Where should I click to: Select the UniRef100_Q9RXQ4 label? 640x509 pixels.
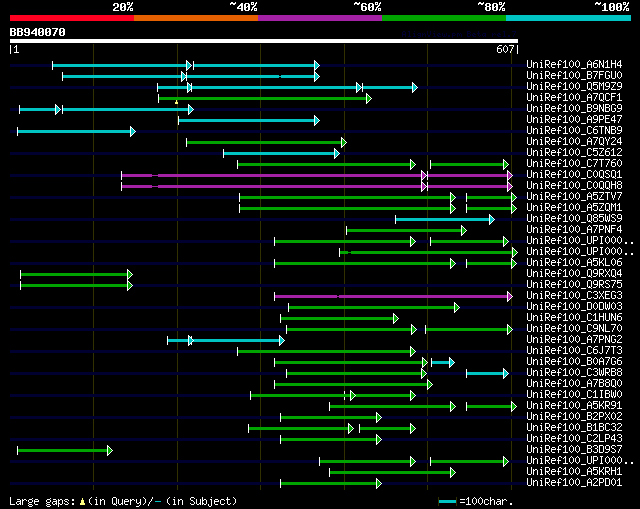(574, 273)
